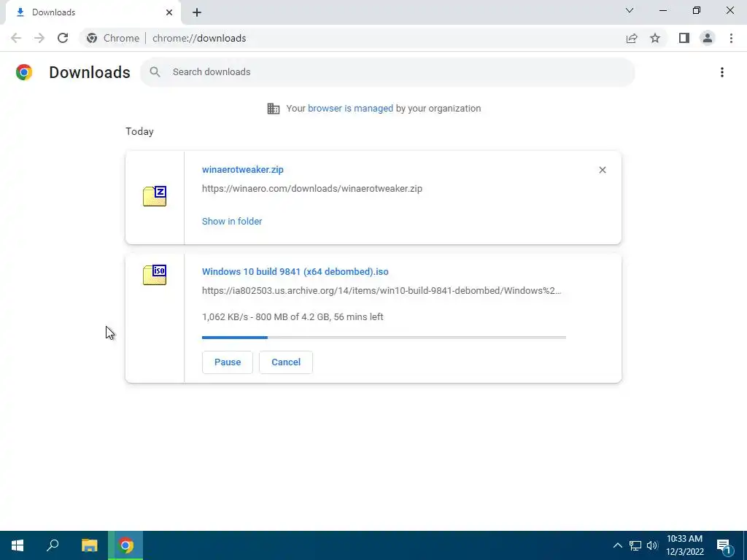Image resolution: width=747 pixels, height=560 pixels.
Task: Click the network tray icon
Action: [x=635, y=545]
